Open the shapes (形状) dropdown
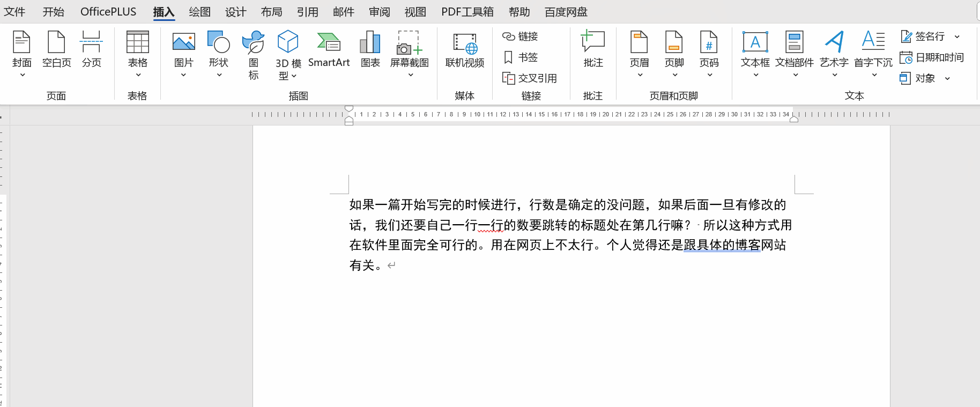The image size is (980, 407). (219, 75)
